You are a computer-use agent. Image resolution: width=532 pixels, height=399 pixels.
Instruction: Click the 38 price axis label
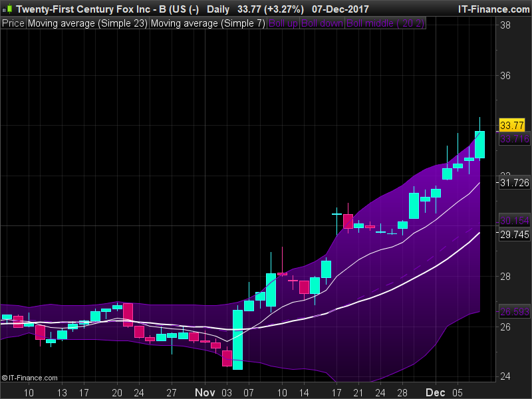pyautogui.click(x=505, y=25)
